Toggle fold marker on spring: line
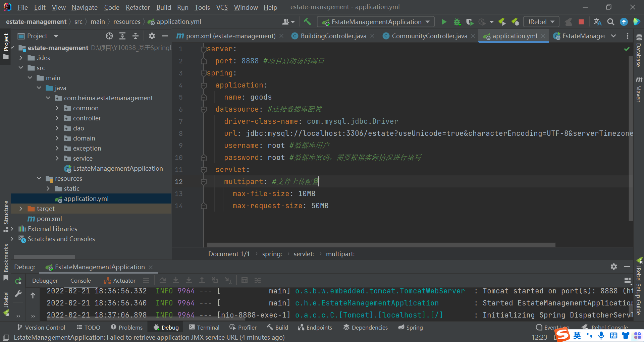 tap(203, 73)
